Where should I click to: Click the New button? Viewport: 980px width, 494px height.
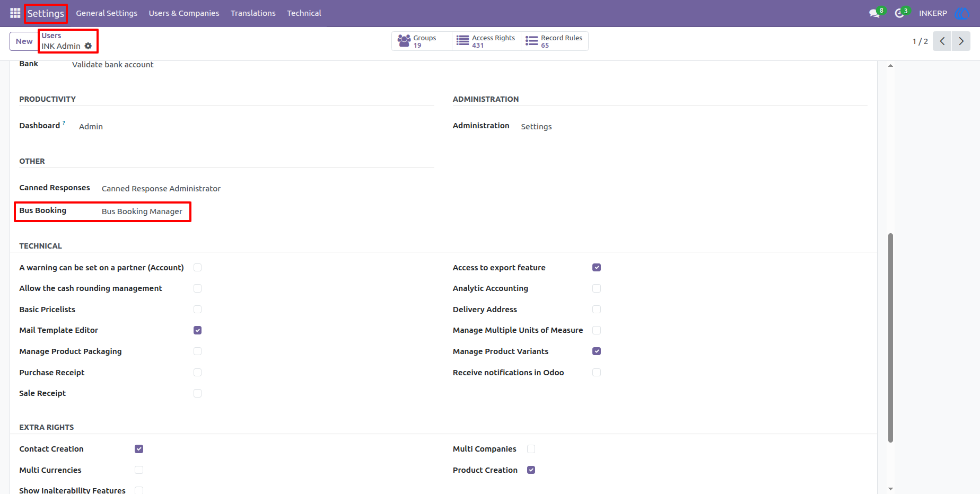(x=24, y=41)
